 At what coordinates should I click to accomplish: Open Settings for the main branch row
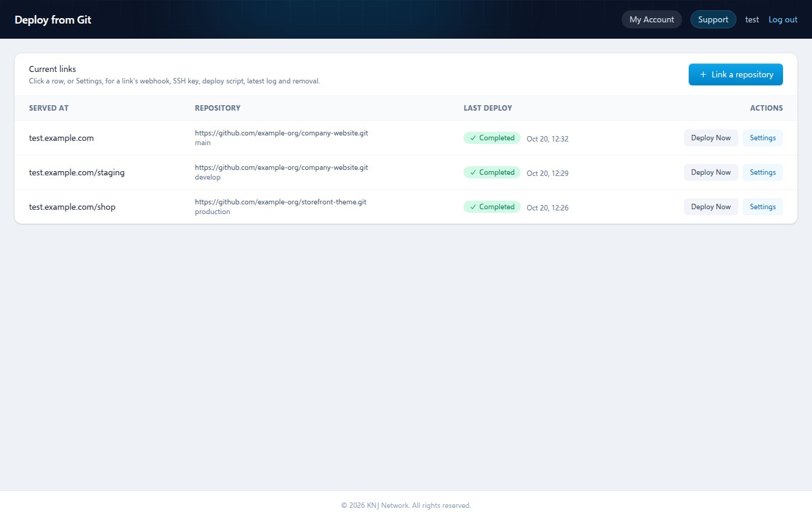pyautogui.click(x=762, y=138)
